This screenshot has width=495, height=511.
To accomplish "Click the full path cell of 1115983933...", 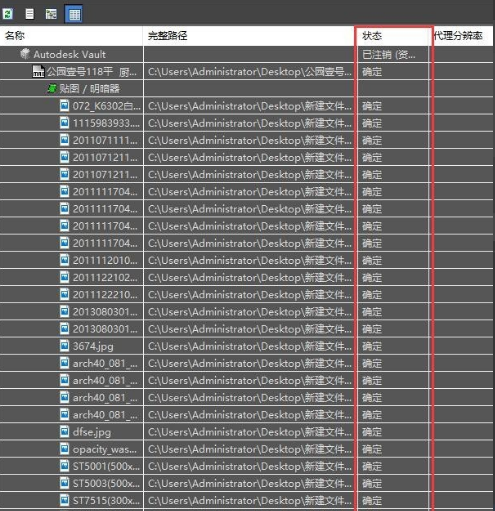I will [249, 123].
